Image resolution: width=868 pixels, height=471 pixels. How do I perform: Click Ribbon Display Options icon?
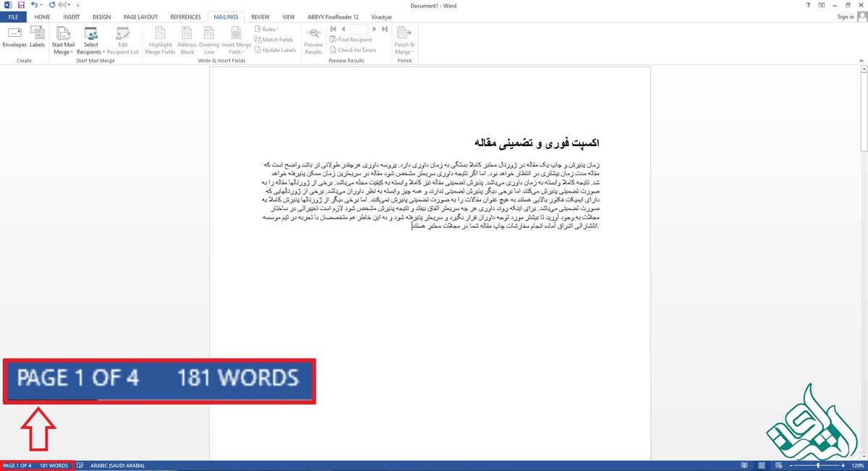(x=822, y=5)
